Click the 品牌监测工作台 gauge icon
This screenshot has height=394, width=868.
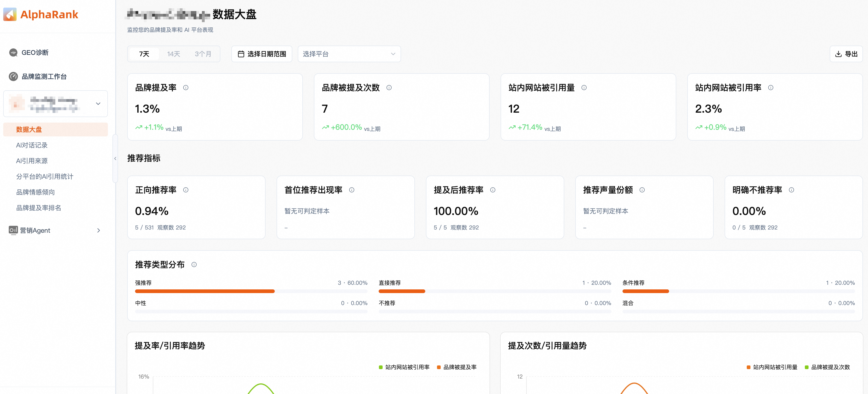tap(13, 76)
